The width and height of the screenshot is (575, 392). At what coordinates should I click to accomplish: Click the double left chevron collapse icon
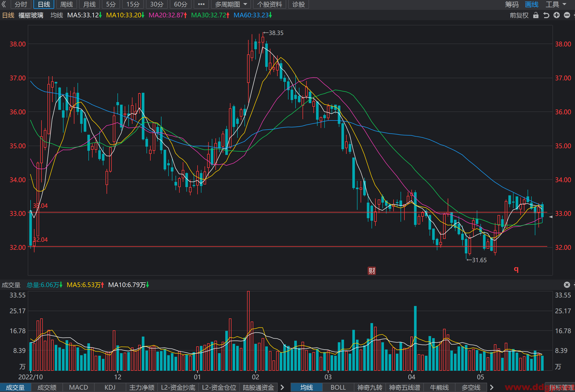4,4
